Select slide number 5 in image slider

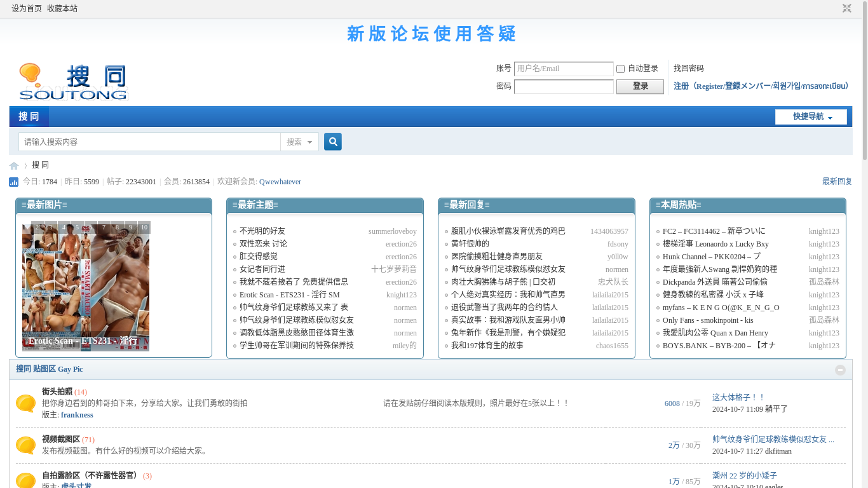[77, 227]
